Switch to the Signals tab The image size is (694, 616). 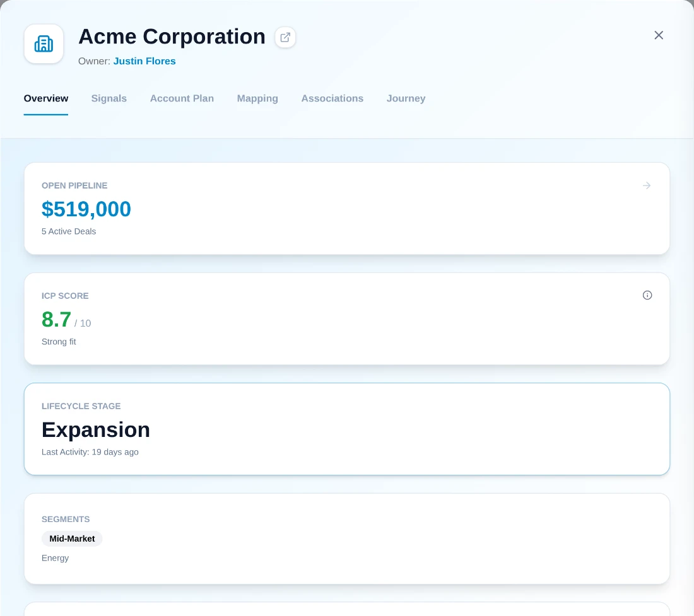pos(109,98)
